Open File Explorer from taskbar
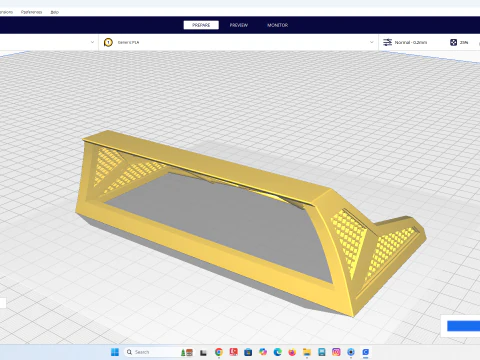The image size is (480, 360). [x=307, y=352]
